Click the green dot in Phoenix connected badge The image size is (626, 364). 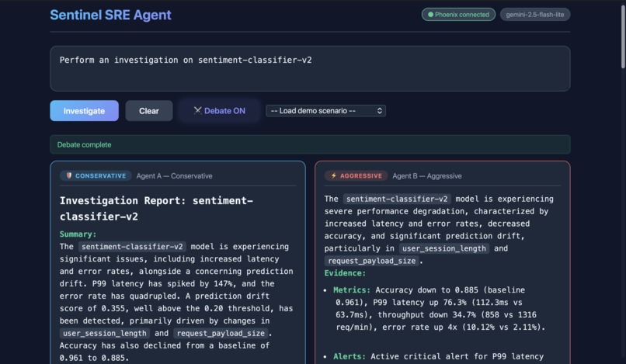430,15
